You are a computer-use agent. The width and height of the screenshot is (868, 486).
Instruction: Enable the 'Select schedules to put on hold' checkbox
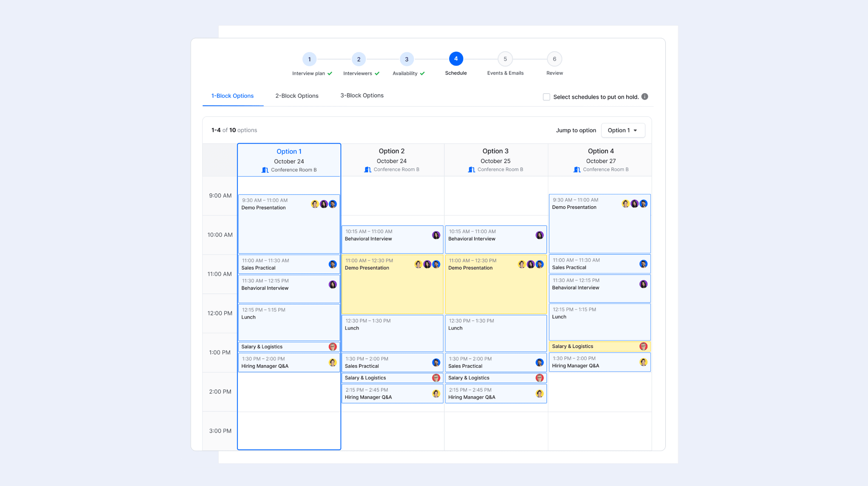[546, 97]
